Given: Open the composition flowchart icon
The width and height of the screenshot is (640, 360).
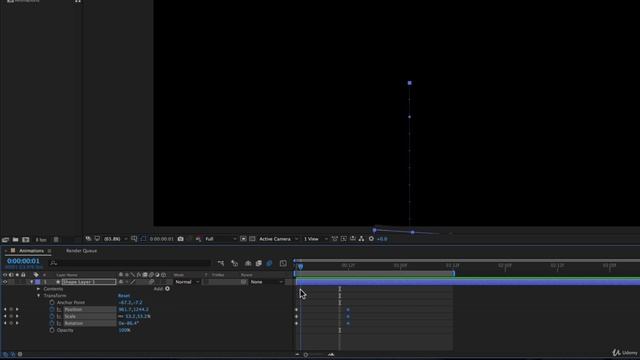Looking at the screenshot, I should click(362, 239).
